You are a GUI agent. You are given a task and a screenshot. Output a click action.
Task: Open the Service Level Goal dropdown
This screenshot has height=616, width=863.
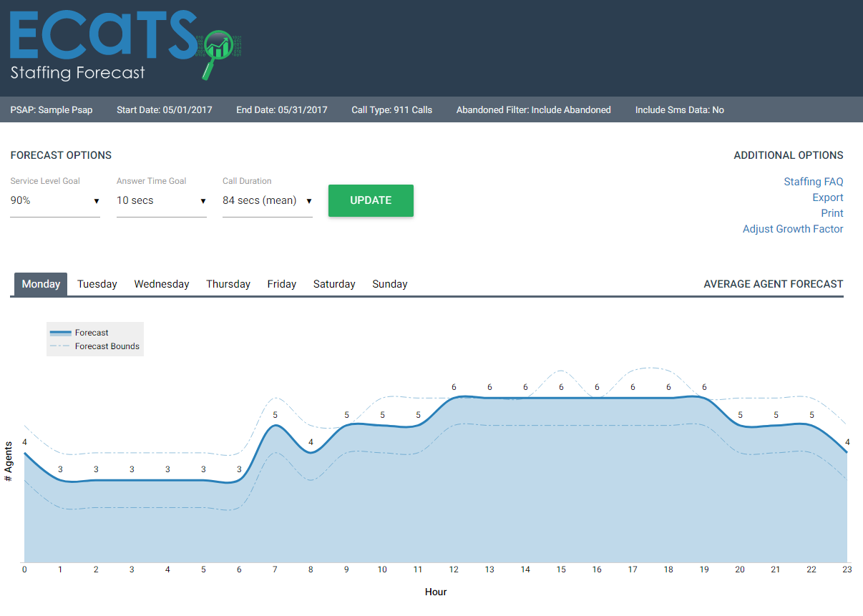tap(55, 200)
